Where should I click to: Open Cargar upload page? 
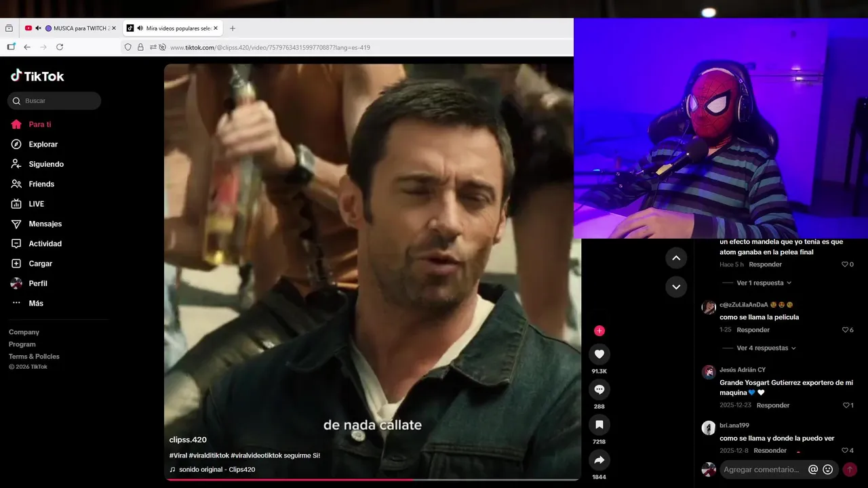coord(31,264)
